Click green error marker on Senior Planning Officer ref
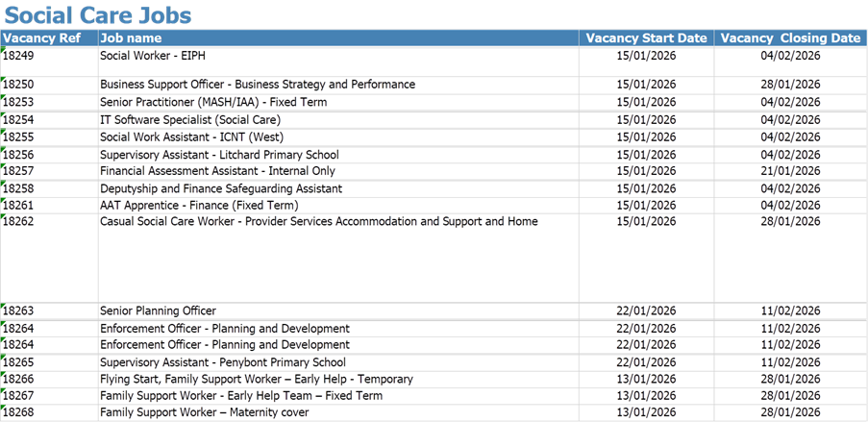Viewport: 868px width, 422px height. coord(3,306)
